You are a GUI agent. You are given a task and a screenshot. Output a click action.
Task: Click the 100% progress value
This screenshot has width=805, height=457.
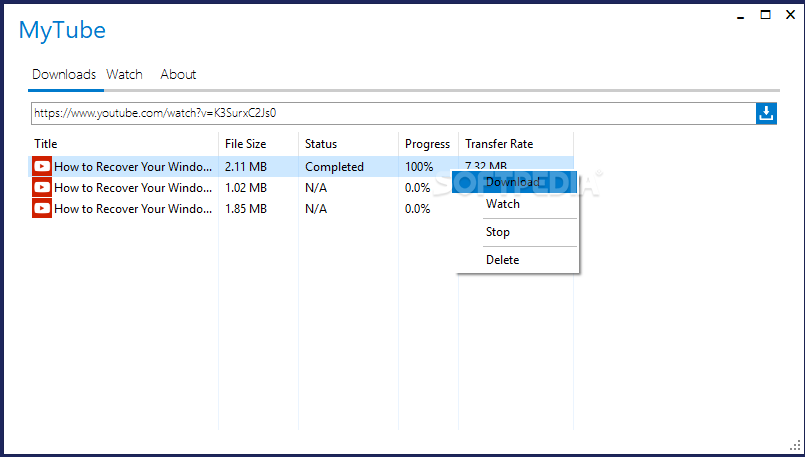[x=419, y=167]
